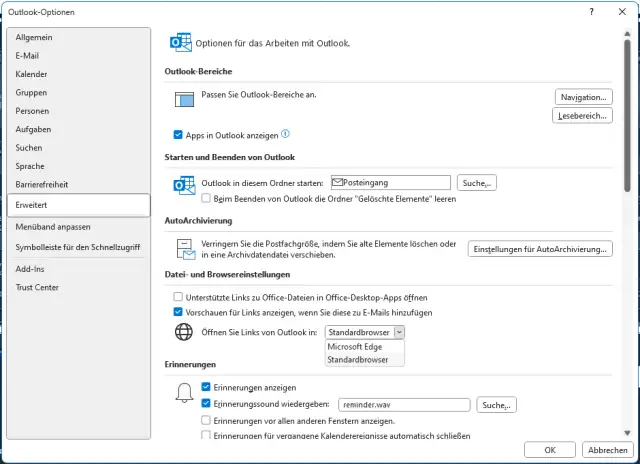The height and width of the screenshot is (464, 640).
Task: Toggle Erinnerungen anzeigen checkbox
Action: [206, 387]
